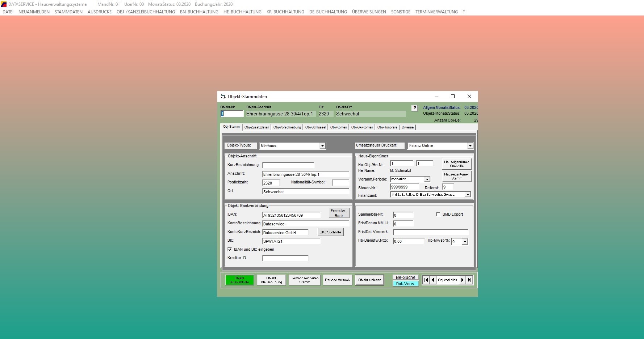Click the BKZ Suchhilfe button
Viewport: 644px width, 339px height.
pyautogui.click(x=330, y=232)
